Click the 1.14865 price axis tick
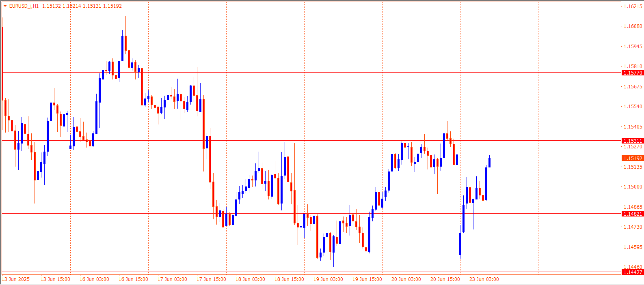Screen dimensions: 644x285 point(633,207)
